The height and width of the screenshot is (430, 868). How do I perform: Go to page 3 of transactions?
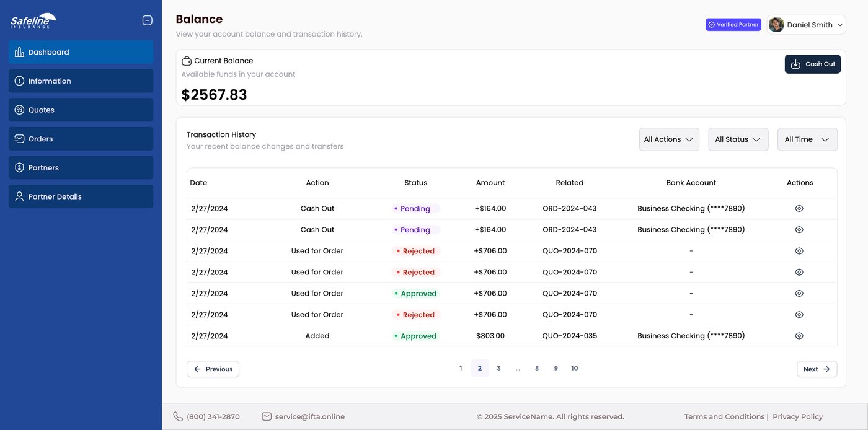tap(498, 368)
